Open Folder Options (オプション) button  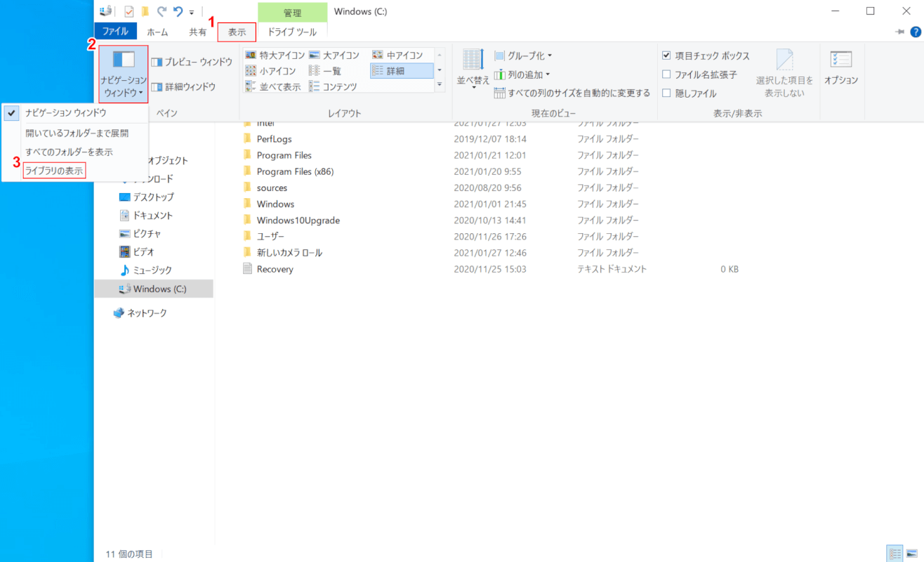pyautogui.click(x=840, y=67)
